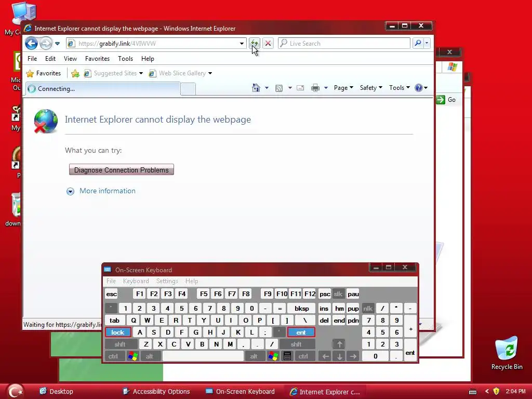532x399 pixels.
Task: Click the right Windows key on On-Screen Keyboard
Action: pos(273,356)
